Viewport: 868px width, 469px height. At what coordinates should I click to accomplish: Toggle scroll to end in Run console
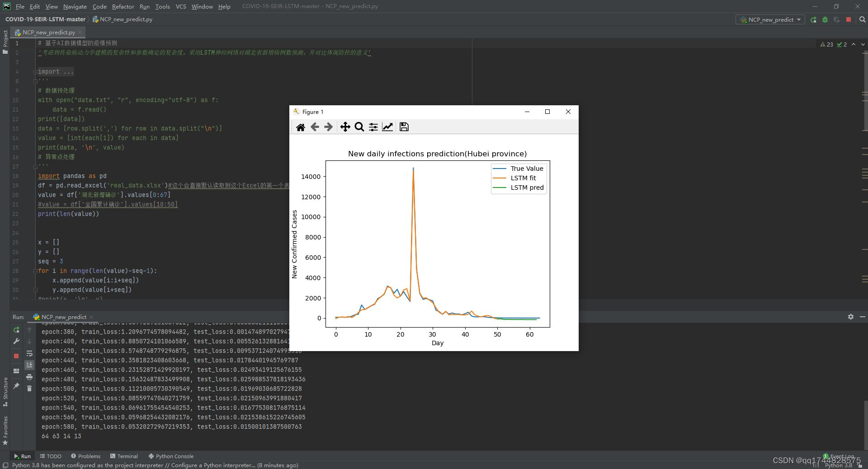29,365
